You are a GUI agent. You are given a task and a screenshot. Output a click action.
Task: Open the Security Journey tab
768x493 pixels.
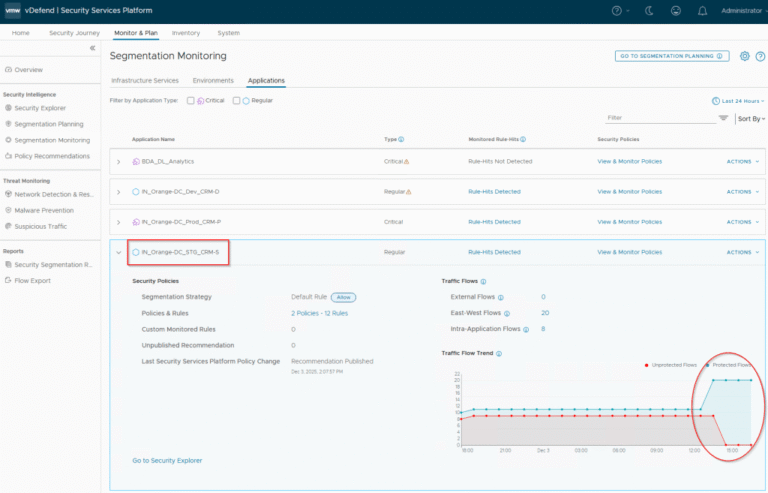click(74, 33)
